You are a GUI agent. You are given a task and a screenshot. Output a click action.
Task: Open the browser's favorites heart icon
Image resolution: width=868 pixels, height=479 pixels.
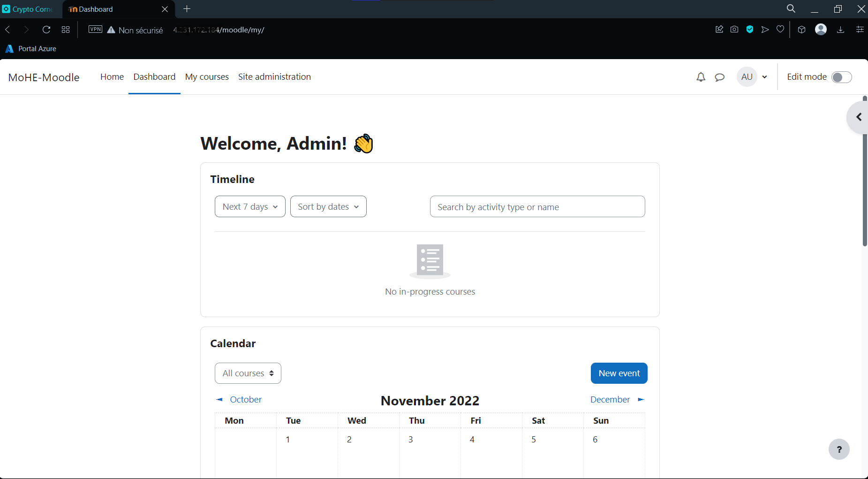click(x=780, y=29)
